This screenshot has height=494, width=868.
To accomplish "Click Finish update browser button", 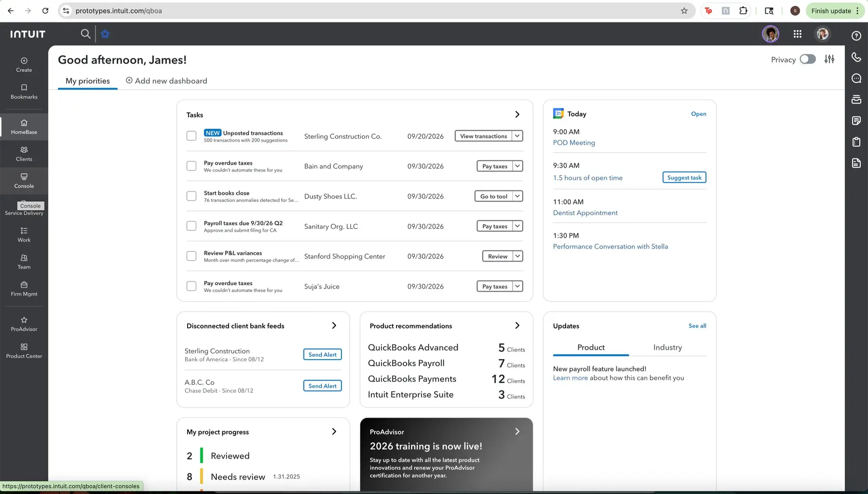I will point(834,11).
